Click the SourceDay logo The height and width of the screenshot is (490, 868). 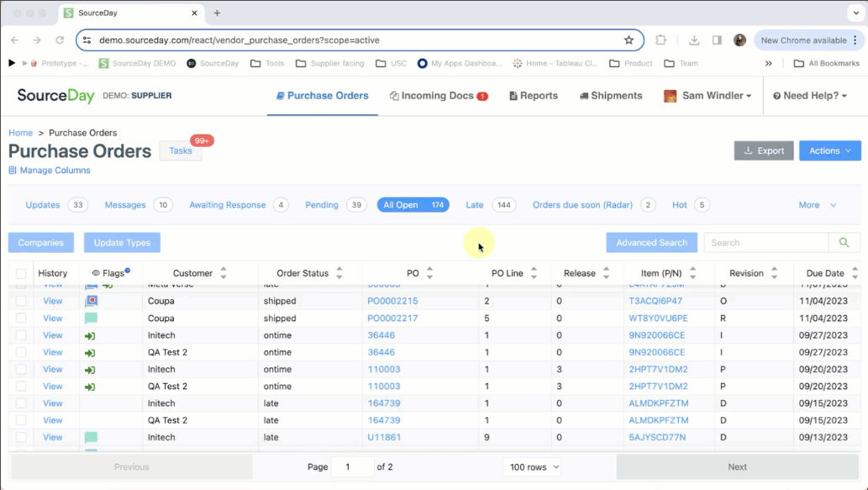(56, 96)
